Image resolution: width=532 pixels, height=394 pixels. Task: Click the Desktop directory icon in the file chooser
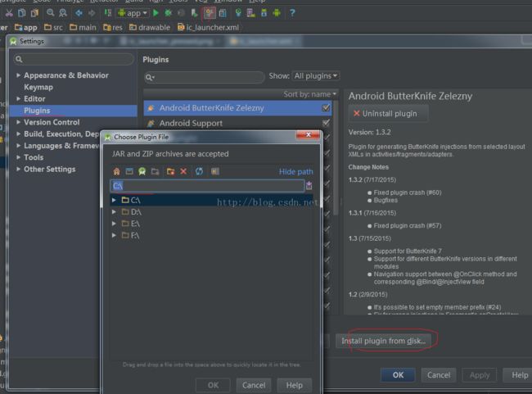[x=129, y=171]
